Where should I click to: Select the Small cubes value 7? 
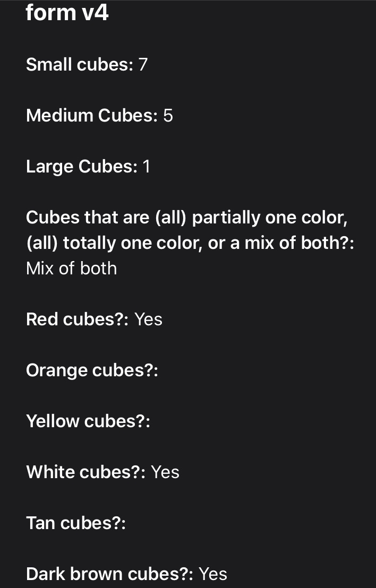(142, 65)
